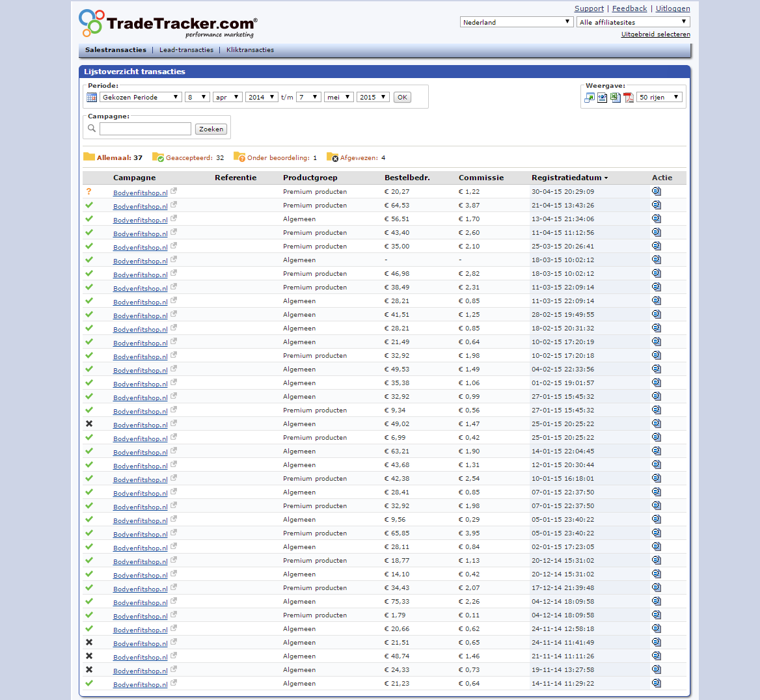Open the Alle affiliatesites dropdown
The height and width of the screenshot is (700, 760).
click(633, 22)
